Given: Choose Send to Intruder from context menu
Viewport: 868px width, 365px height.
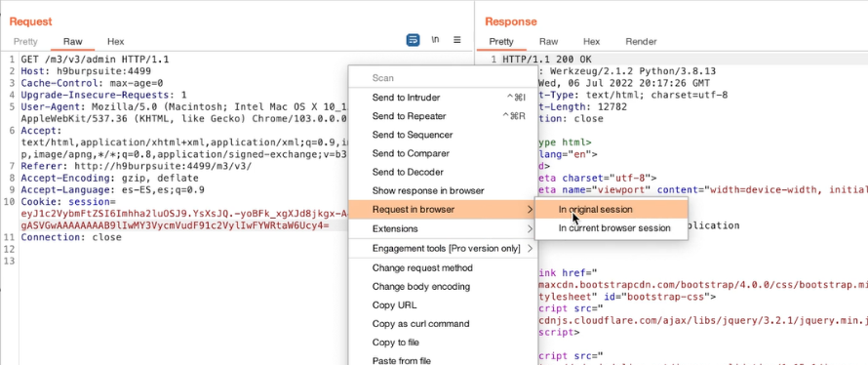Looking at the screenshot, I should (442, 98).
